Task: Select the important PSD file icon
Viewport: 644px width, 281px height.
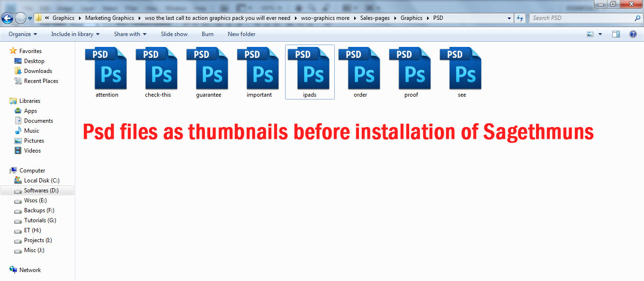Action: pos(259,68)
